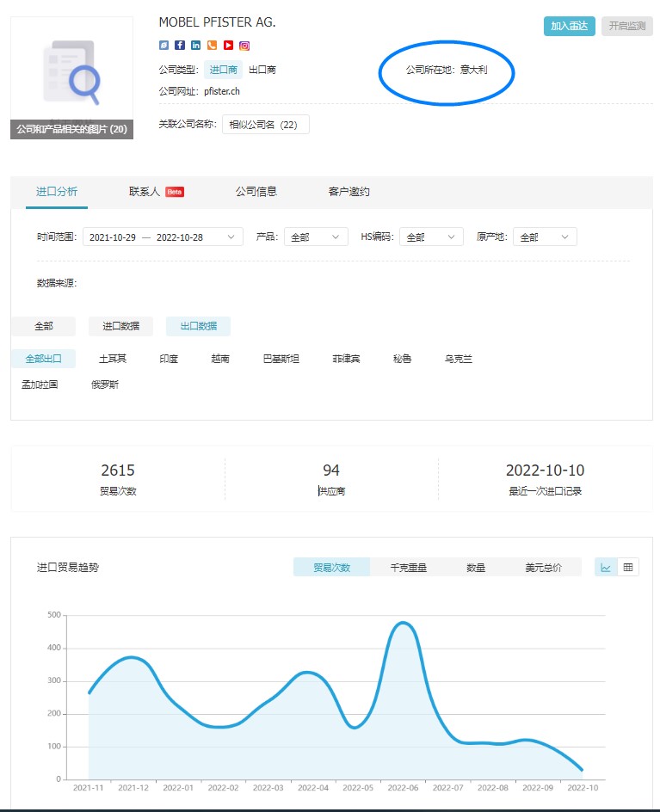Filter by 印度 export data
The width and height of the screenshot is (660, 812).
[x=169, y=359]
